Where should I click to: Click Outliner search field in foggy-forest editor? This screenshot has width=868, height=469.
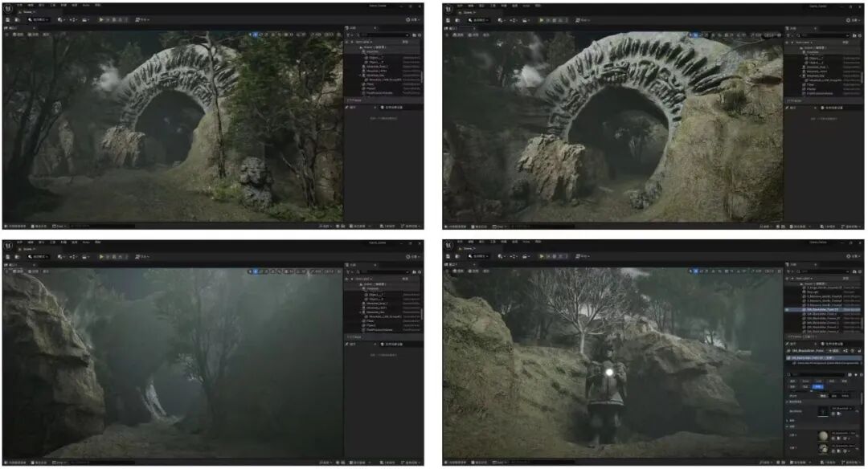[x=383, y=272]
